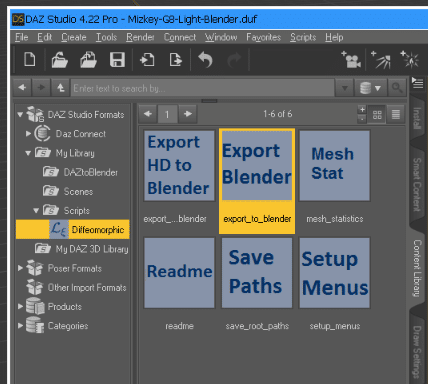The width and height of the screenshot is (428, 384).
Task: Open the Help menu
Action: coord(334,37)
